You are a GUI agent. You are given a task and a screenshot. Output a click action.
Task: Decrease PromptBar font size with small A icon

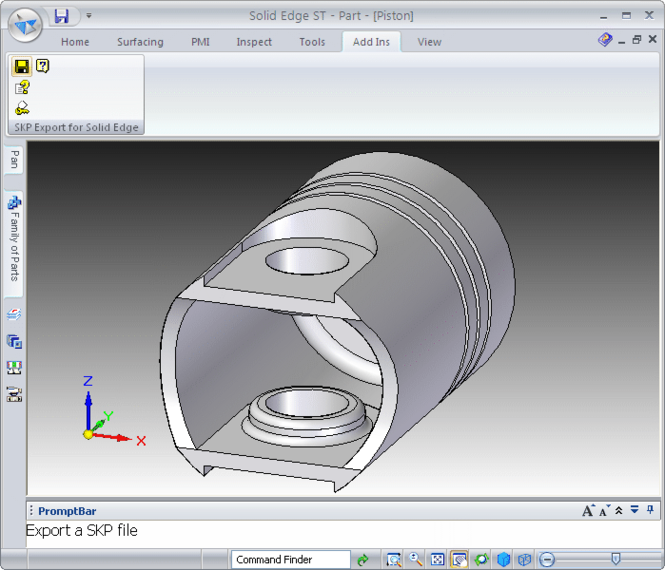pos(604,511)
